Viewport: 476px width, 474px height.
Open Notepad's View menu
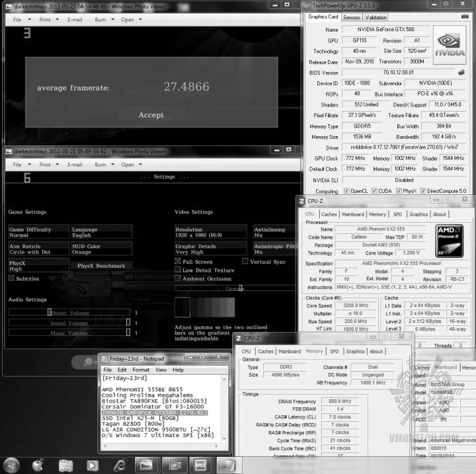tap(161, 370)
